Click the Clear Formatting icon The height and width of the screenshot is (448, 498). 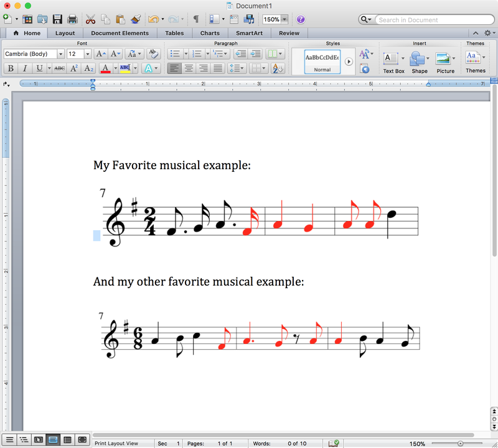point(154,54)
